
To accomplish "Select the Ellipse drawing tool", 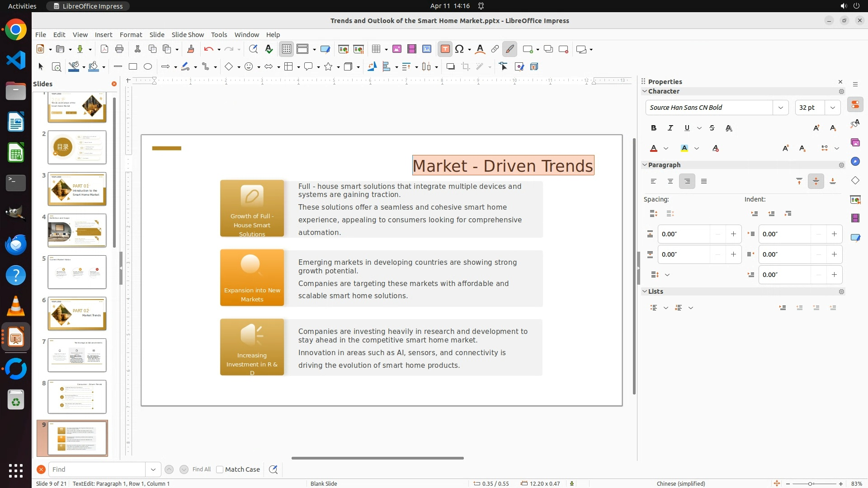I will click(x=148, y=67).
